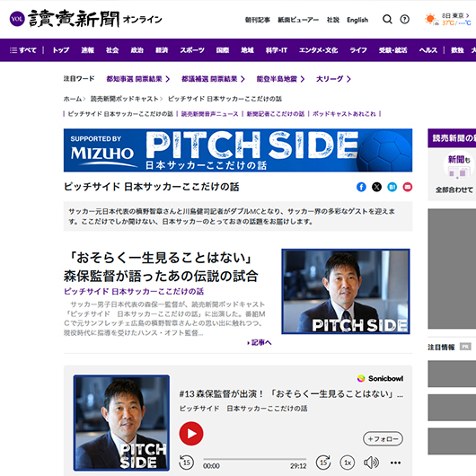476x476 pixels.
Task: Open the 紙面ビューアー header link
Action: pos(298,20)
